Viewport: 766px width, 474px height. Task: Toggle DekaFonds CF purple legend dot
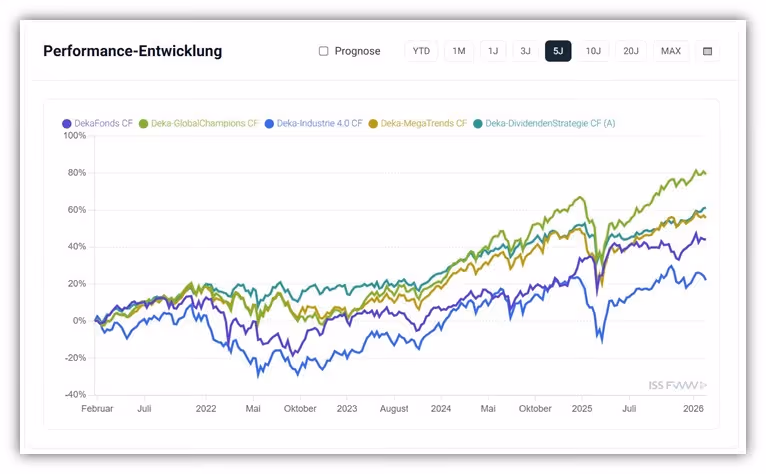[66, 124]
